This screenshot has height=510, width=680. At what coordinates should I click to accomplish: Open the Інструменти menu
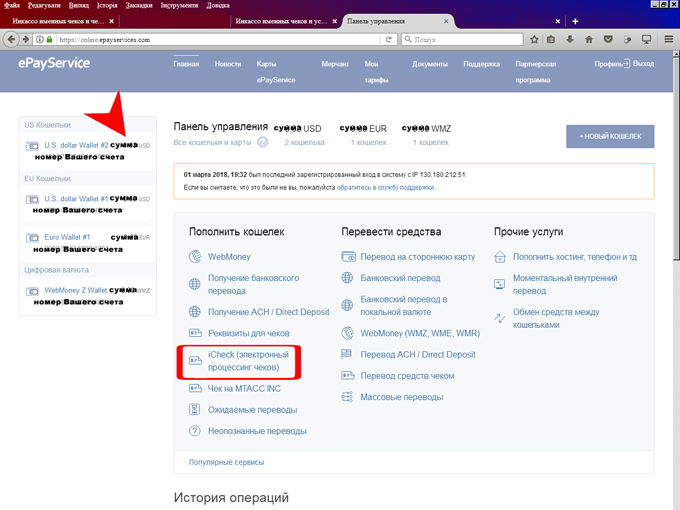pyautogui.click(x=179, y=5)
